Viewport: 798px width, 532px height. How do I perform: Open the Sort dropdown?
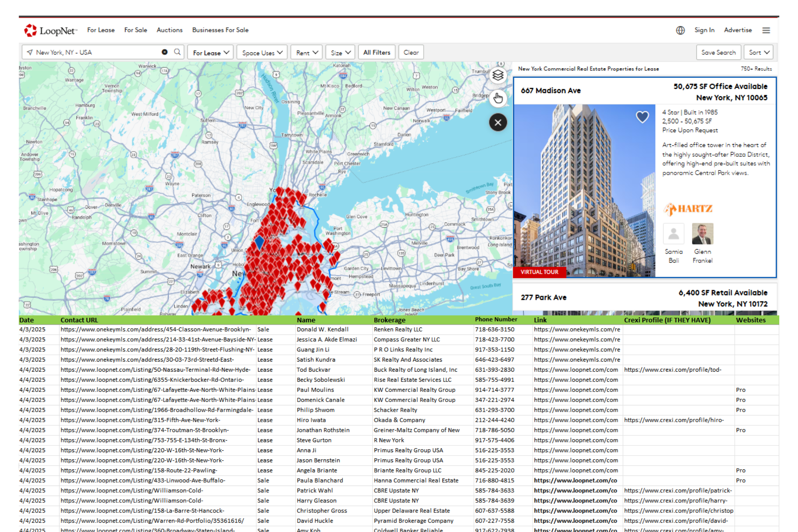point(759,52)
